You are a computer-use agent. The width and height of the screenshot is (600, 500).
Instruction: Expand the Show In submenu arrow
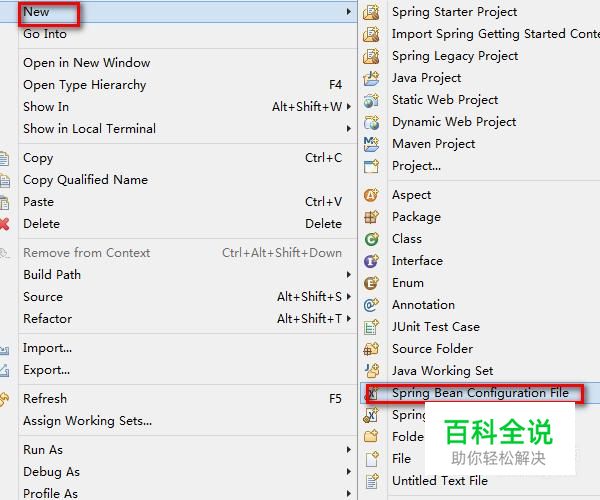click(x=349, y=106)
